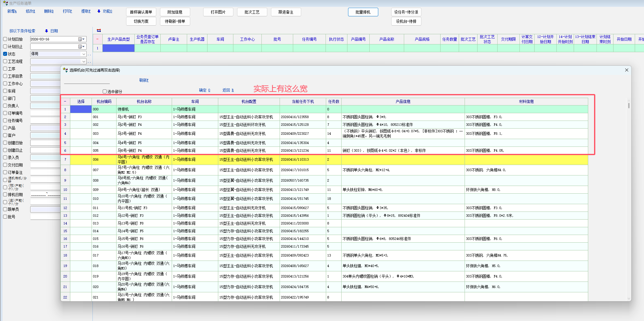Image resolution: width=644 pixels, height=321 pixels.
Task: Click the blue down arrow beside 功能
Action: tap(99, 11)
